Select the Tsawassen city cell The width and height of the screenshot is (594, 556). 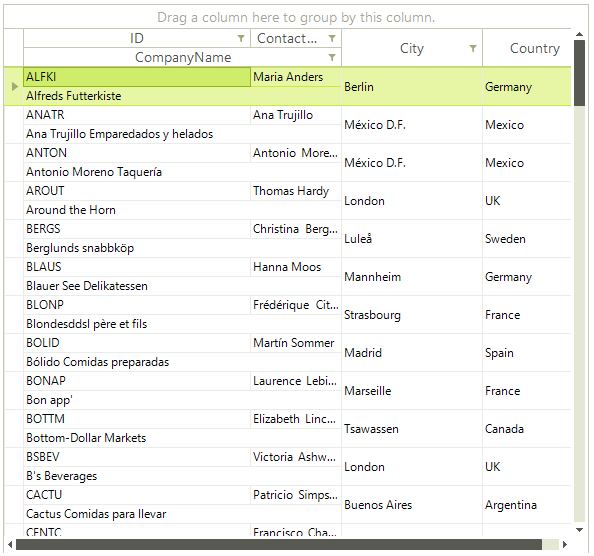[412, 429]
